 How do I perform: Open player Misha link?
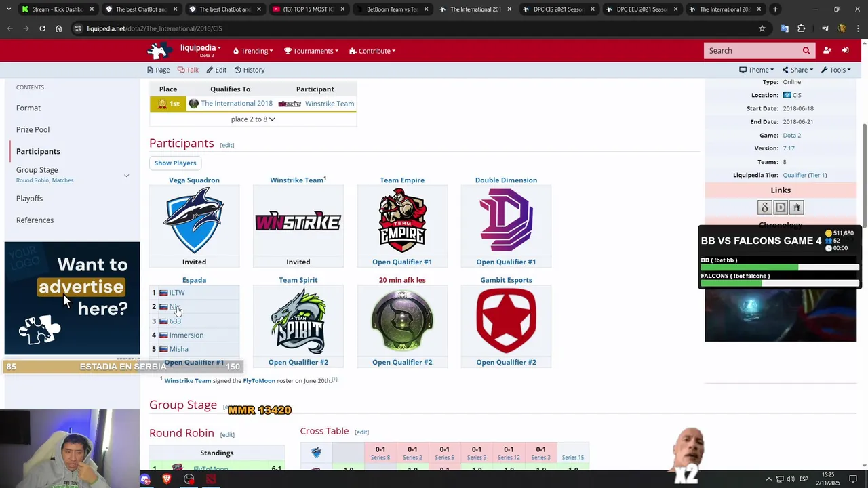click(179, 350)
